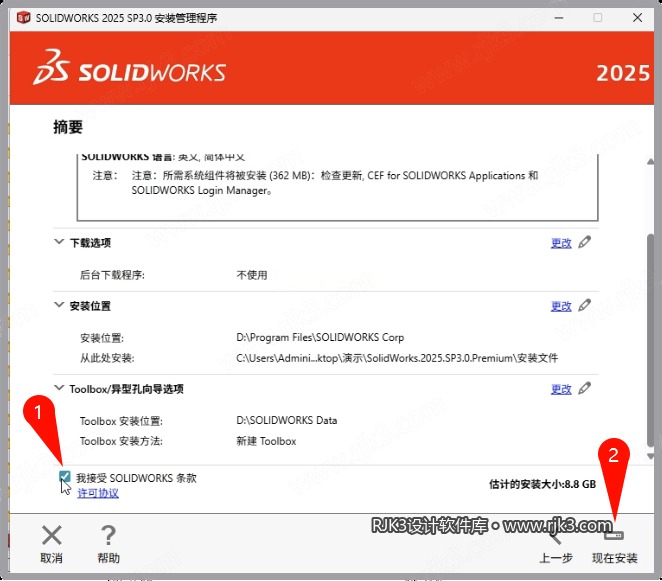Go back with the 上一步 button
This screenshot has width=662, height=581.
coord(556,545)
